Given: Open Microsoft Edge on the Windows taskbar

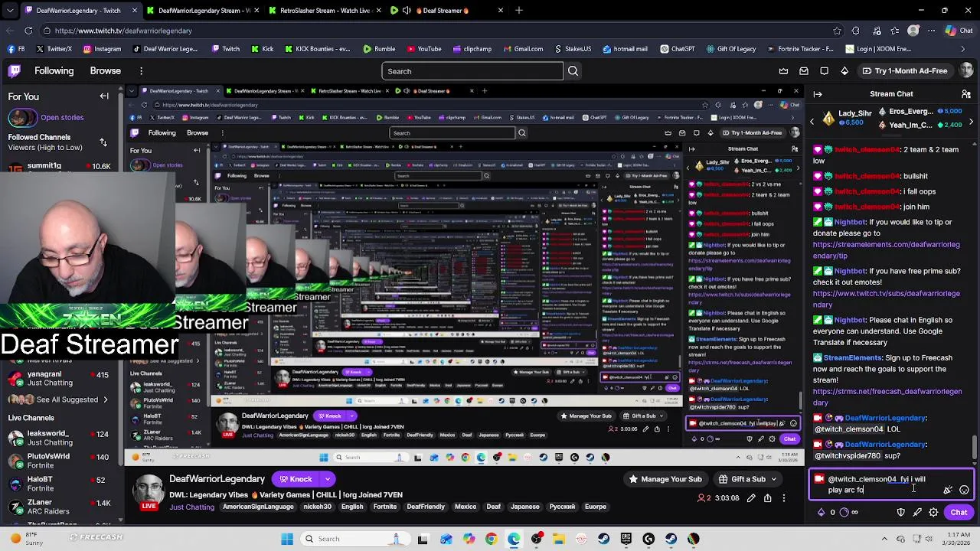Looking at the screenshot, I should click(514, 539).
